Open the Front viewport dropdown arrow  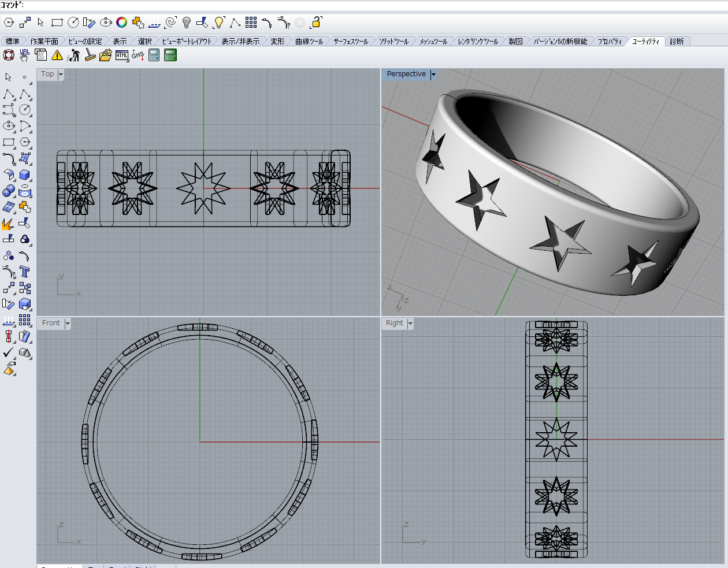(x=68, y=324)
